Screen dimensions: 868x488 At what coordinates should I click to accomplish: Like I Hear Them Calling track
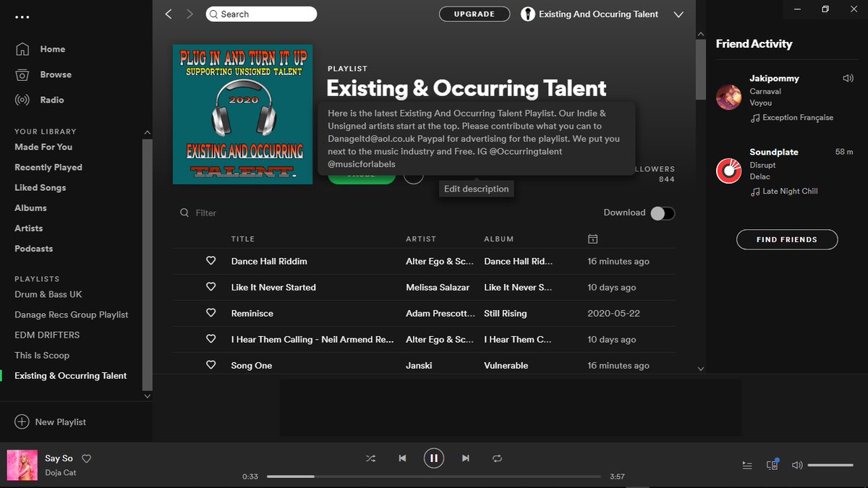click(211, 339)
